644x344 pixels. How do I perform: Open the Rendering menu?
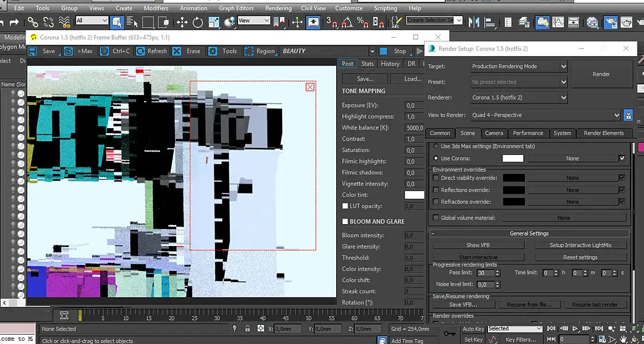(x=278, y=8)
